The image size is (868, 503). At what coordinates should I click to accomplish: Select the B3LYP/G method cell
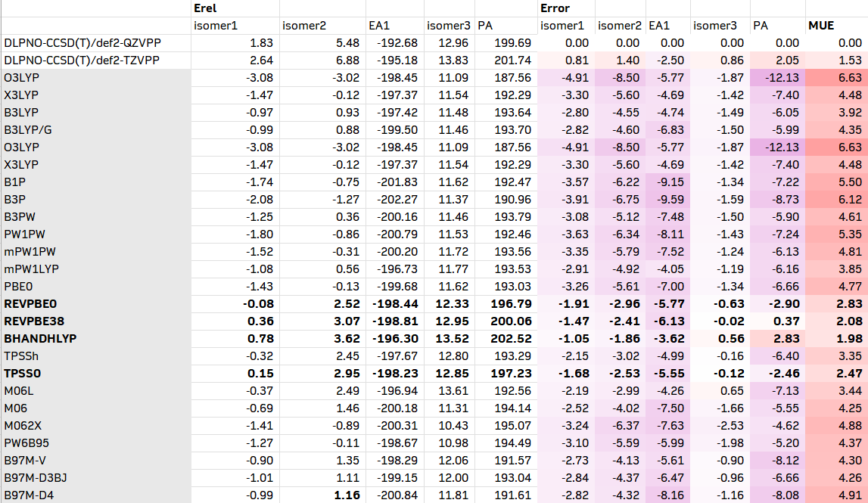(28, 129)
